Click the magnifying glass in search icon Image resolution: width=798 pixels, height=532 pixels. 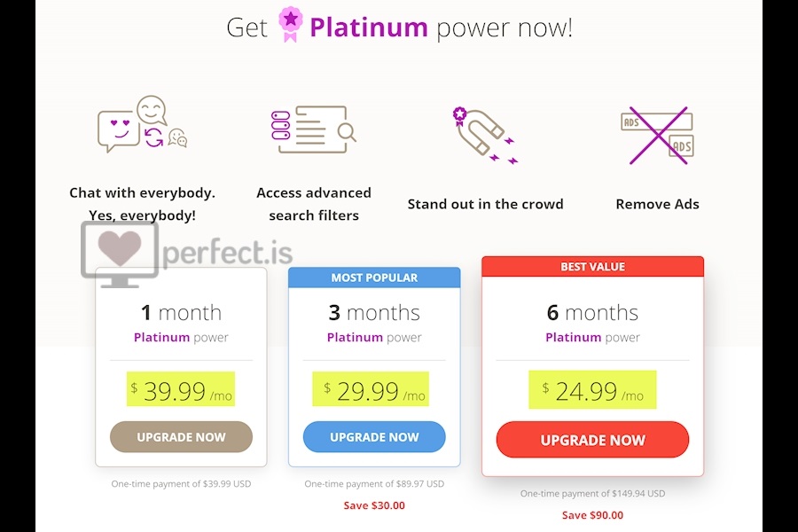coord(347,132)
